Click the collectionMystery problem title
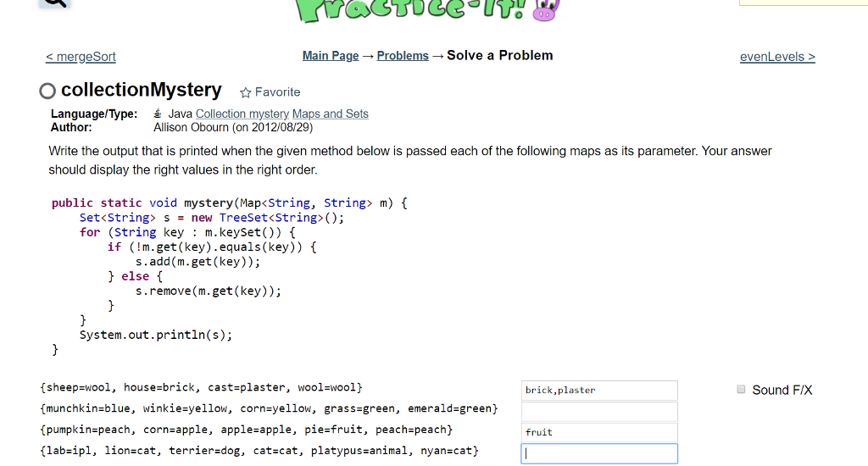 (x=142, y=90)
